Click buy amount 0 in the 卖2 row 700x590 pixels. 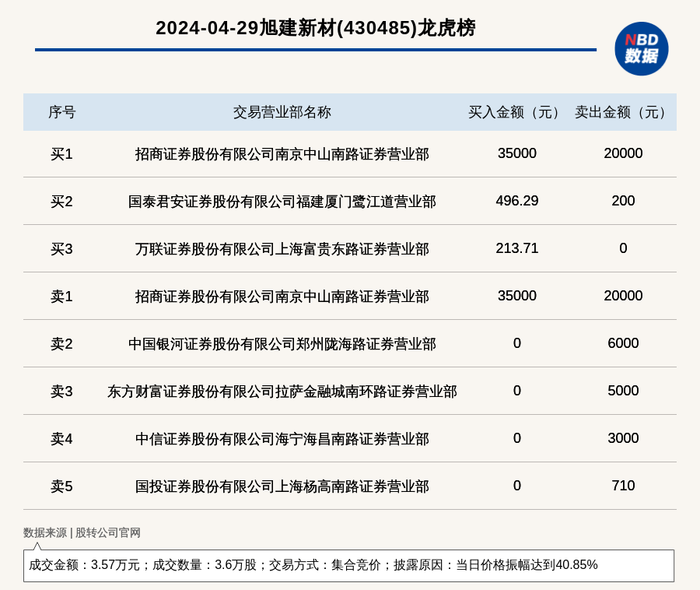(517, 343)
